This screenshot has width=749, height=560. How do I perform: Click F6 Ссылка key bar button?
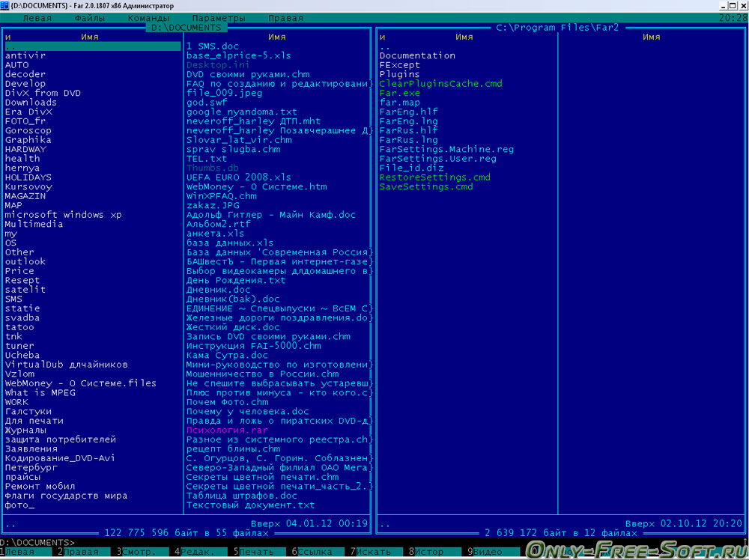[318, 552]
